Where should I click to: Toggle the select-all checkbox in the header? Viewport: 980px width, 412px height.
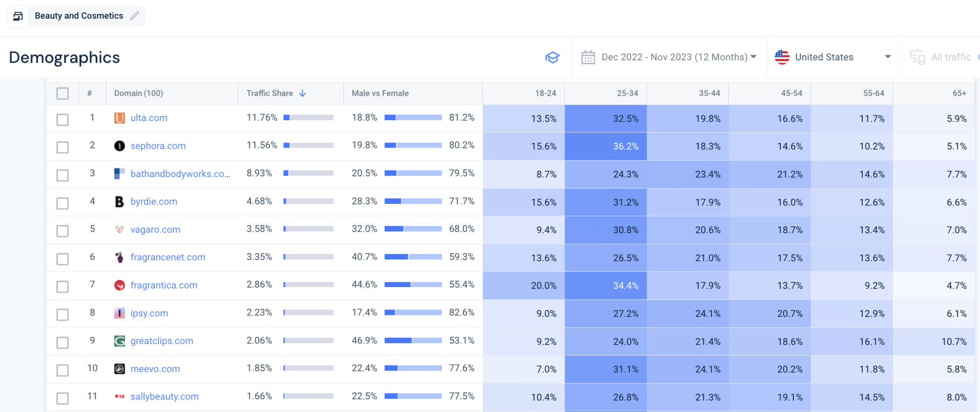click(x=62, y=93)
